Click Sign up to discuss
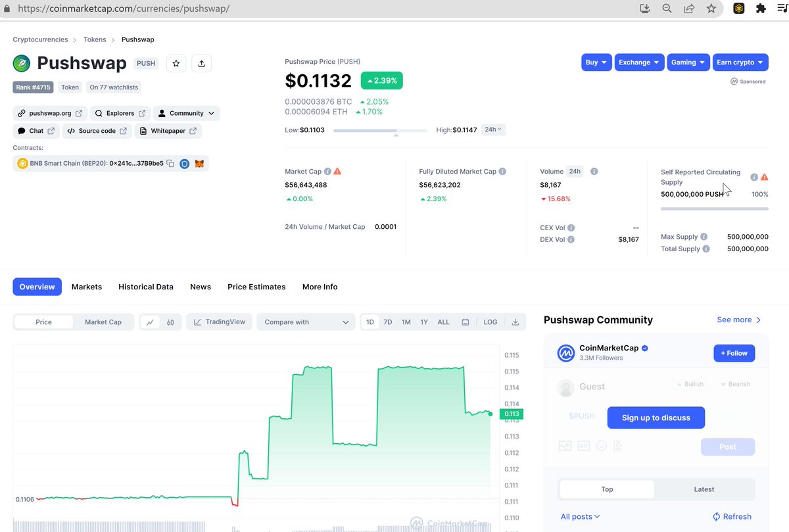The height and width of the screenshot is (532, 789). click(x=656, y=418)
